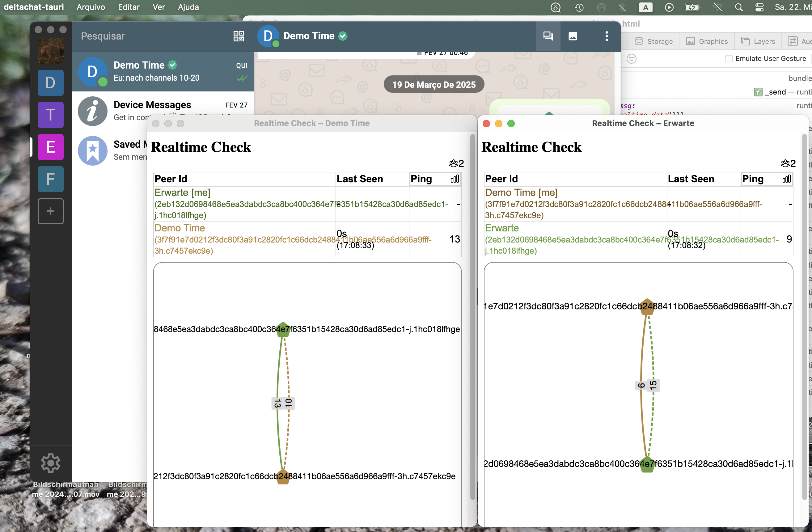Select Demo Time [me] row in Erwarte window
The width and height of the screenshot is (812, 532).
638,204
